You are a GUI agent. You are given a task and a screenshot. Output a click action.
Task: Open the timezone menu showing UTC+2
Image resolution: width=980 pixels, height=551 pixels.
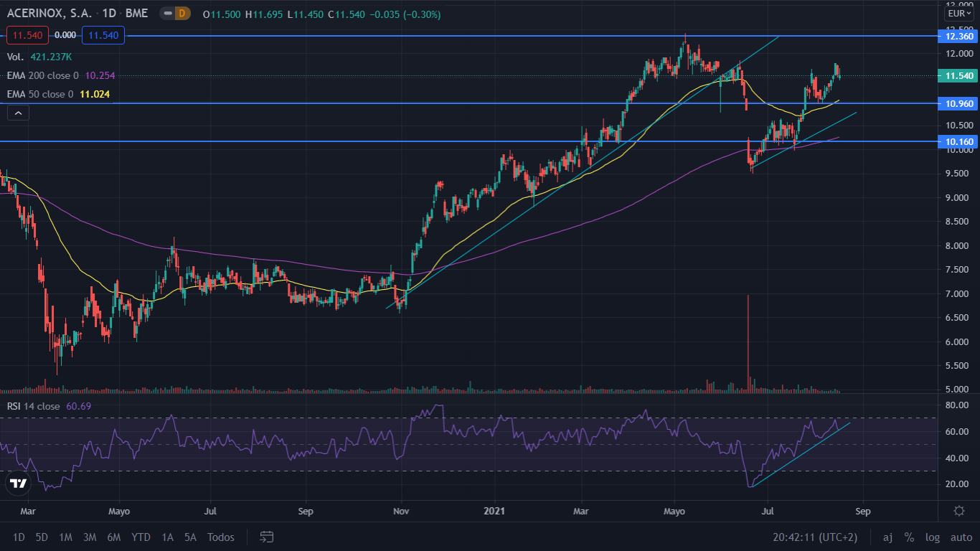point(815,537)
